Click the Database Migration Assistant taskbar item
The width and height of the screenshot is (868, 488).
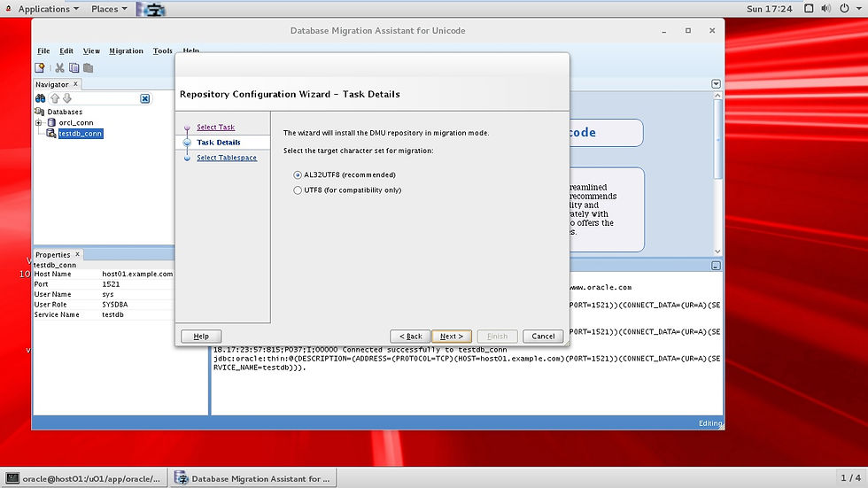click(253, 478)
